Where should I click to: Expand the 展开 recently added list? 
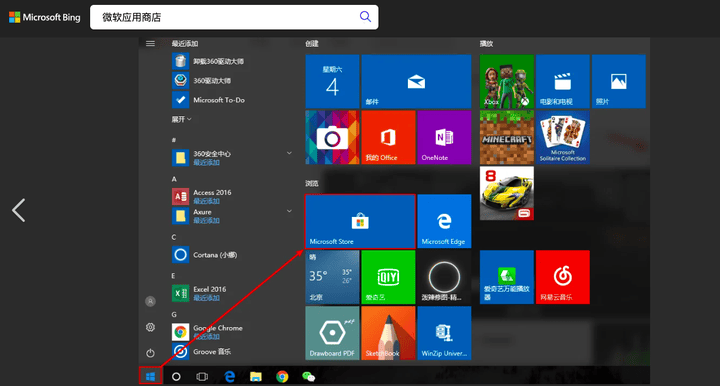[181, 119]
